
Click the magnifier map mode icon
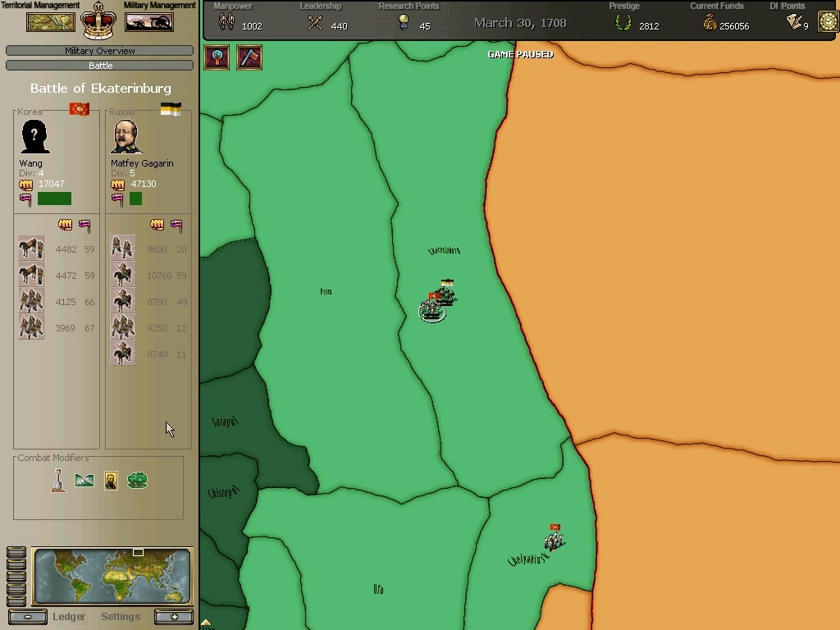pyautogui.click(x=217, y=57)
